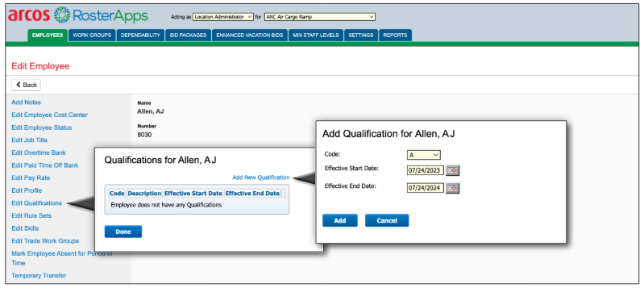Viewport: 644px width, 292px height.
Task: Open the Temporary Transfer link
Action: [x=39, y=276]
